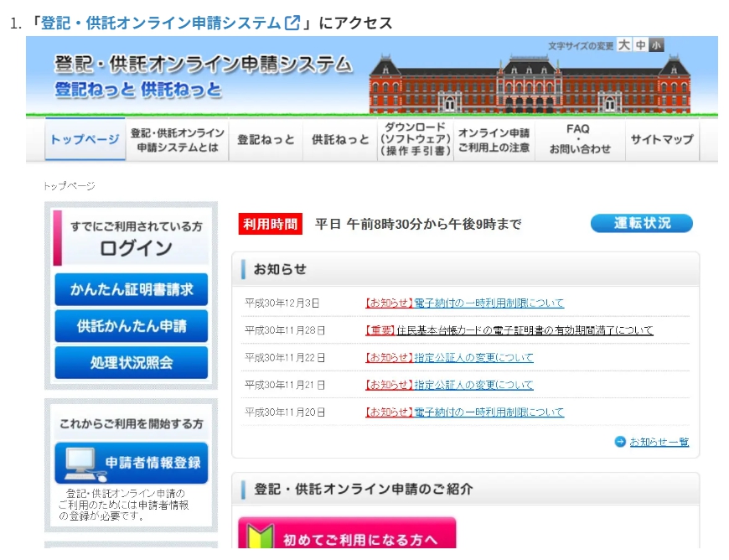This screenshot has height=560, width=729.
Task: Click the 登記ねっと 供託ねっと logo
Action: pos(138,90)
